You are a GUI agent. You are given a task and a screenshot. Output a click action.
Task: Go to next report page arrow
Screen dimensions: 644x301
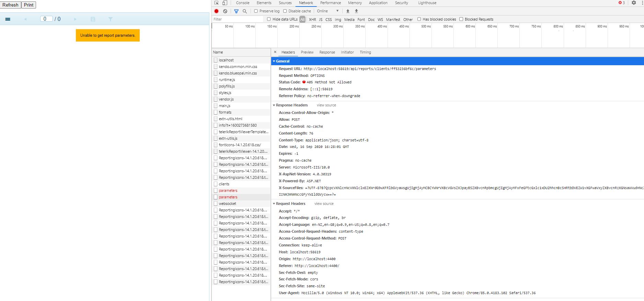(x=75, y=19)
